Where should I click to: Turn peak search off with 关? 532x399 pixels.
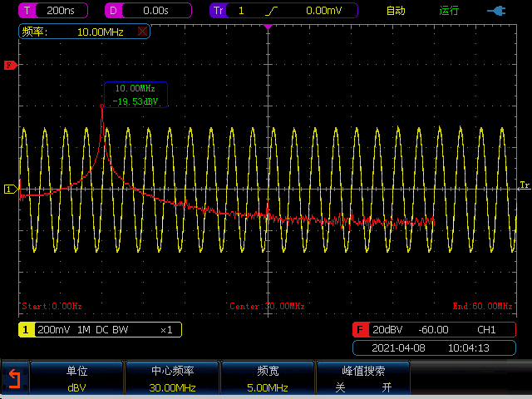(x=339, y=387)
